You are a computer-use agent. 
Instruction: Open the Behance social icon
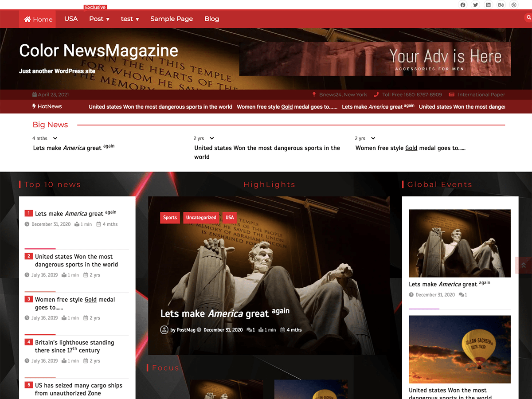[501, 5]
